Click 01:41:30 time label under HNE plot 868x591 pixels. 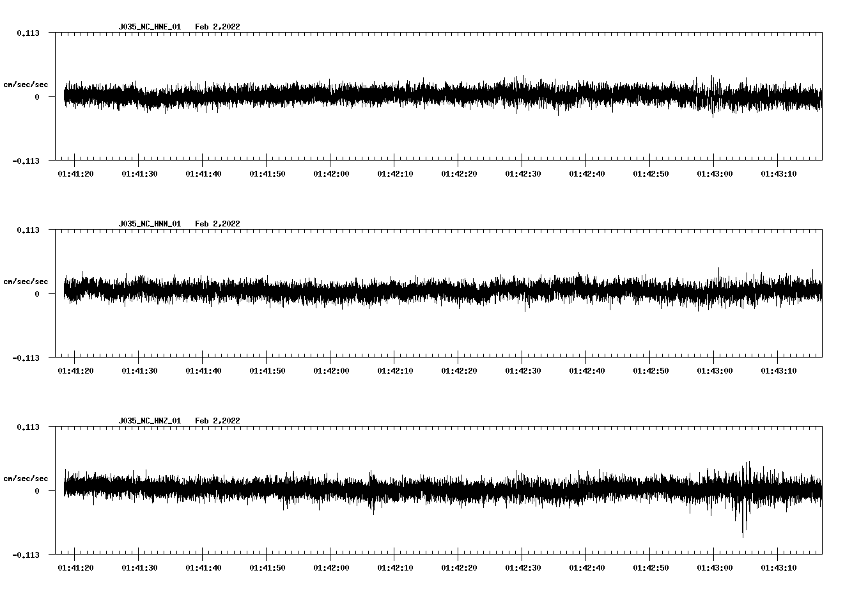pyautogui.click(x=139, y=174)
